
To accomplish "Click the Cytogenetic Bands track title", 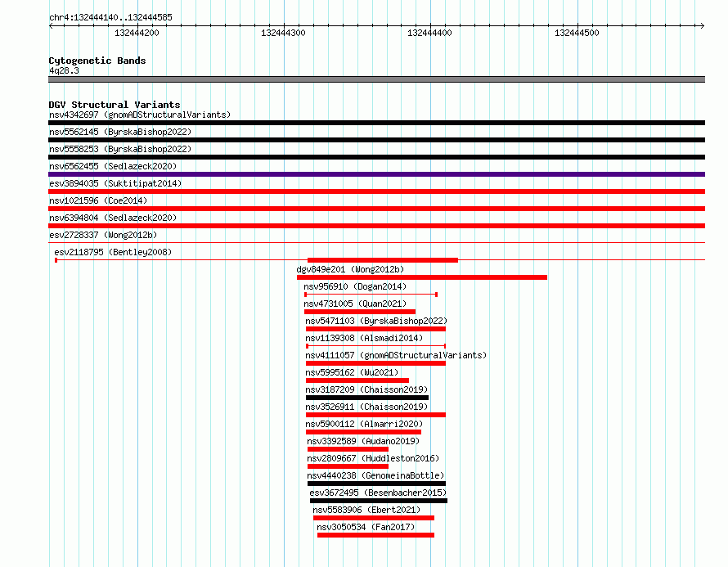I will (97, 61).
